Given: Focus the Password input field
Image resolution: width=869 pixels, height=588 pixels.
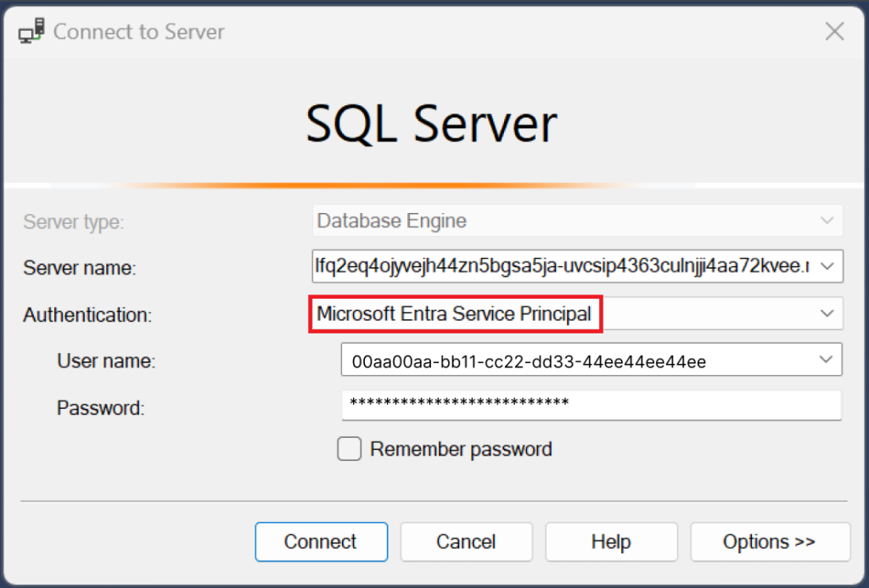Looking at the screenshot, I should (x=591, y=405).
